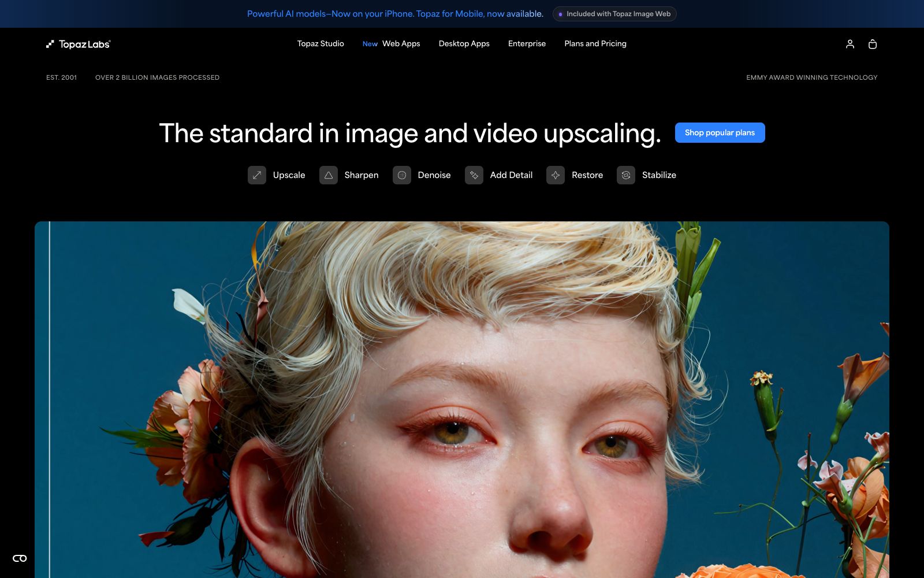924x578 pixels.
Task: Open the shopping bag cart icon
Action: [x=873, y=44]
